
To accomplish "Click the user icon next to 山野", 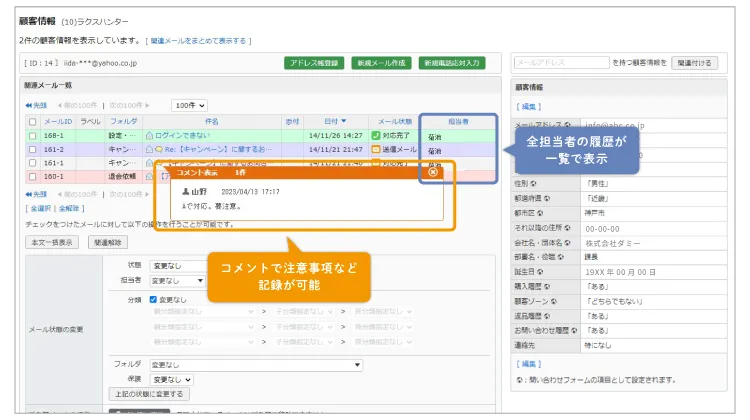I will point(186,191).
